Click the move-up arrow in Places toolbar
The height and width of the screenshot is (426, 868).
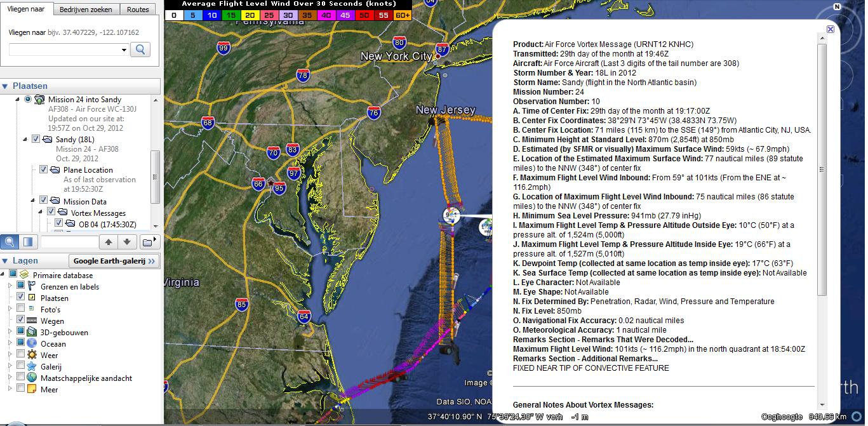pyautogui.click(x=109, y=242)
